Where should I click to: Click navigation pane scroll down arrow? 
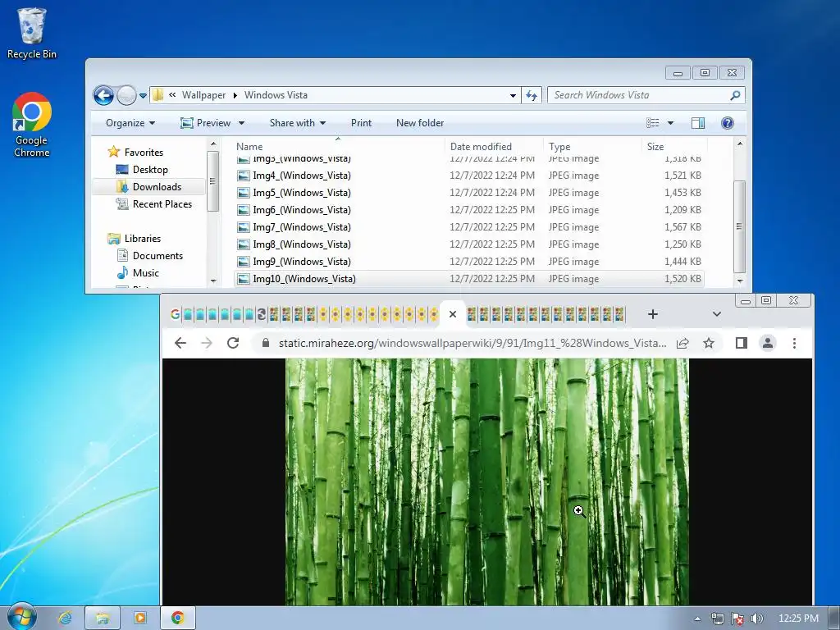point(213,281)
